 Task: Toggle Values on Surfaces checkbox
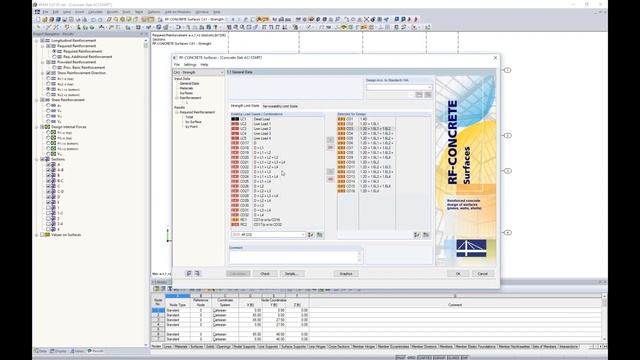42,235
